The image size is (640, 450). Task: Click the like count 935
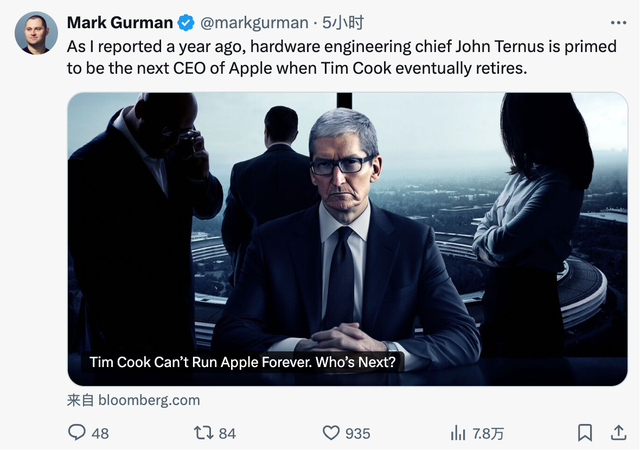coord(357,433)
